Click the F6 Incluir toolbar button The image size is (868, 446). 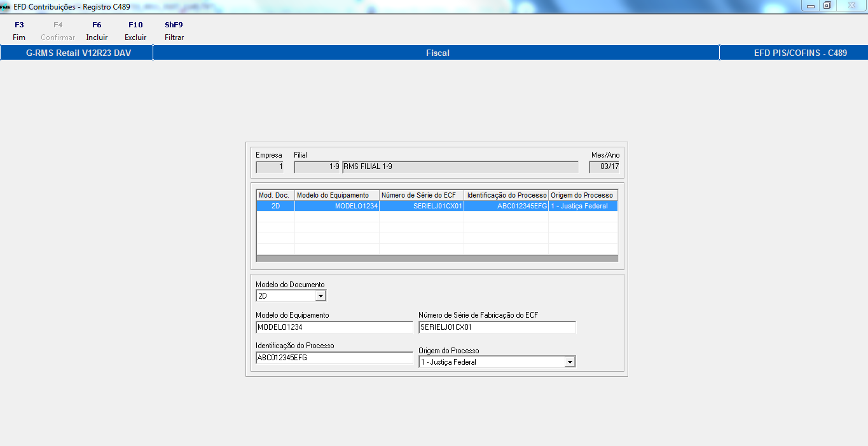97,31
